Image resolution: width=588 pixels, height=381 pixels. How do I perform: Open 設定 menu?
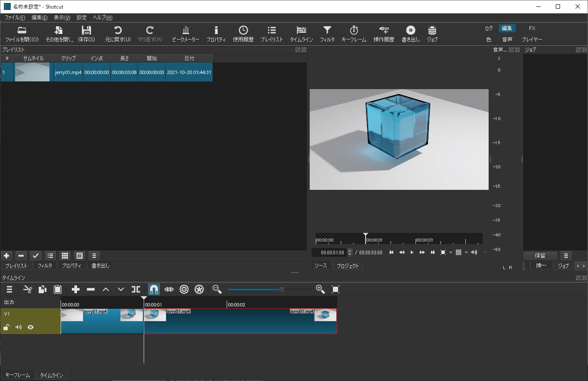tap(82, 18)
